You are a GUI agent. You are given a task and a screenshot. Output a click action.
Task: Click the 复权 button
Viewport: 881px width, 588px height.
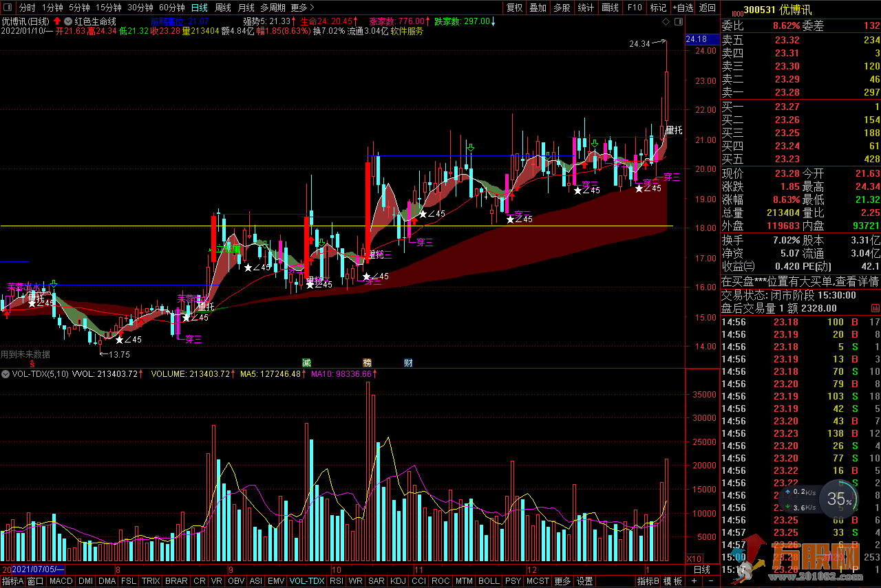pyautogui.click(x=514, y=8)
